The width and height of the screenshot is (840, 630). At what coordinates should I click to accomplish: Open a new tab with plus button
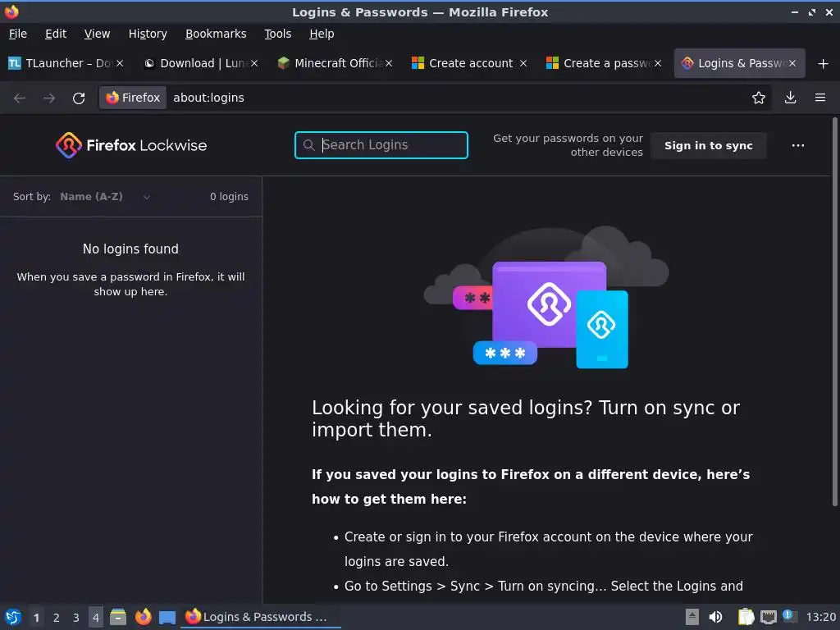click(824, 64)
